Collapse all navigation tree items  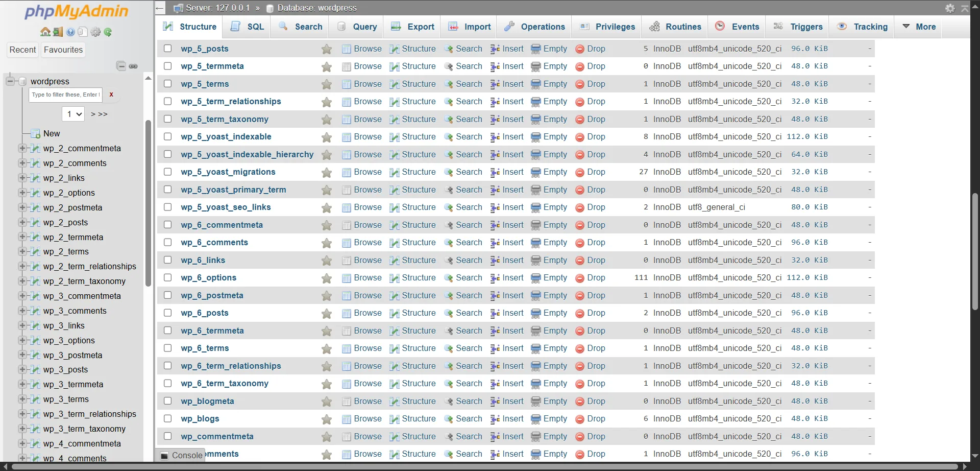pos(121,66)
